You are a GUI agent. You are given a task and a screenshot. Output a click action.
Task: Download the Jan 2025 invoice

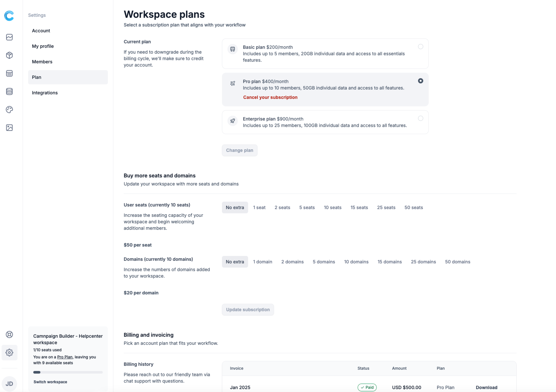pos(486,387)
